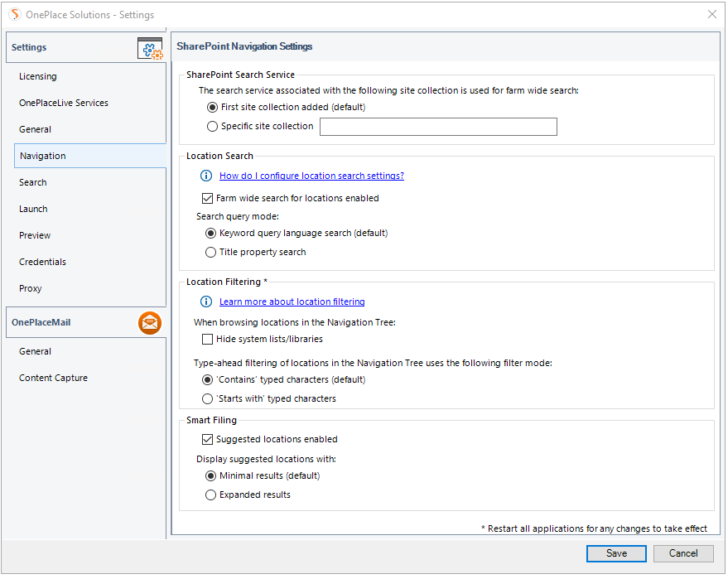The image size is (728, 579).
Task: Close the Settings window
Action: pyautogui.click(x=712, y=14)
